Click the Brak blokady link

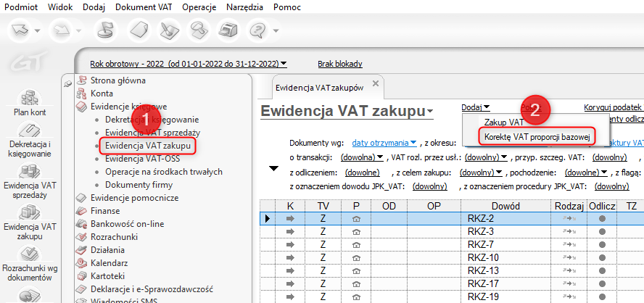[340, 64]
